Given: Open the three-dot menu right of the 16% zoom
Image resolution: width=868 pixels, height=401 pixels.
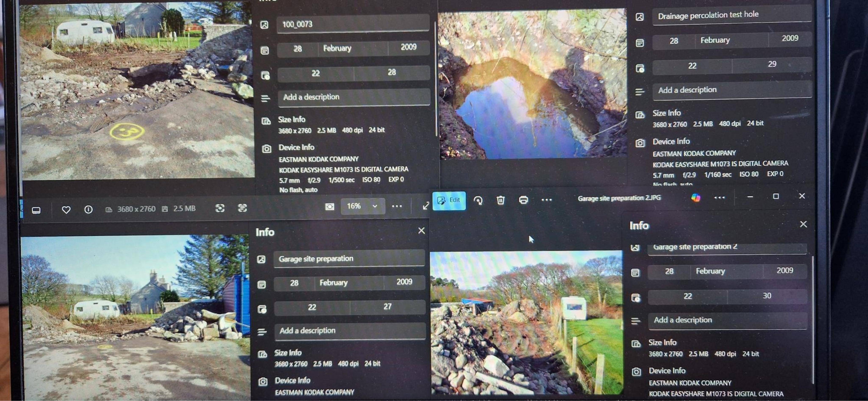Looking at the screenshot, I should pos(397,206).
